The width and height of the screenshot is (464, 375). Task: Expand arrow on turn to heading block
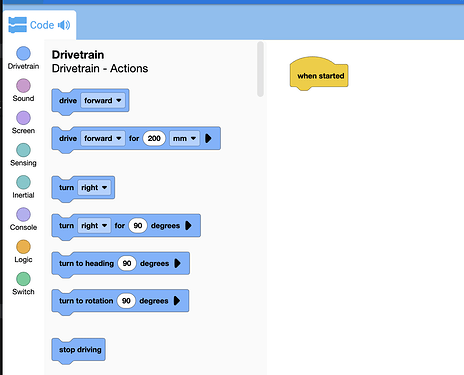pyautogui.click(x=178, y=263)
